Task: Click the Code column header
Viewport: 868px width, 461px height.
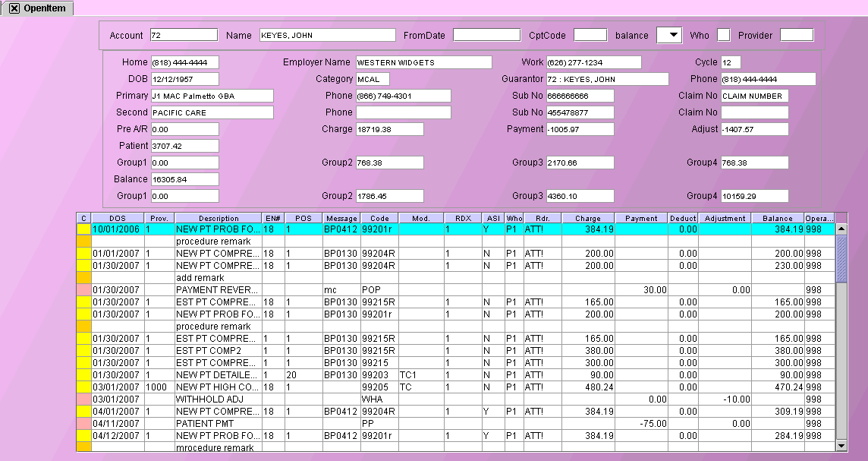Action: pyautogui.click(x=379, y=218)
